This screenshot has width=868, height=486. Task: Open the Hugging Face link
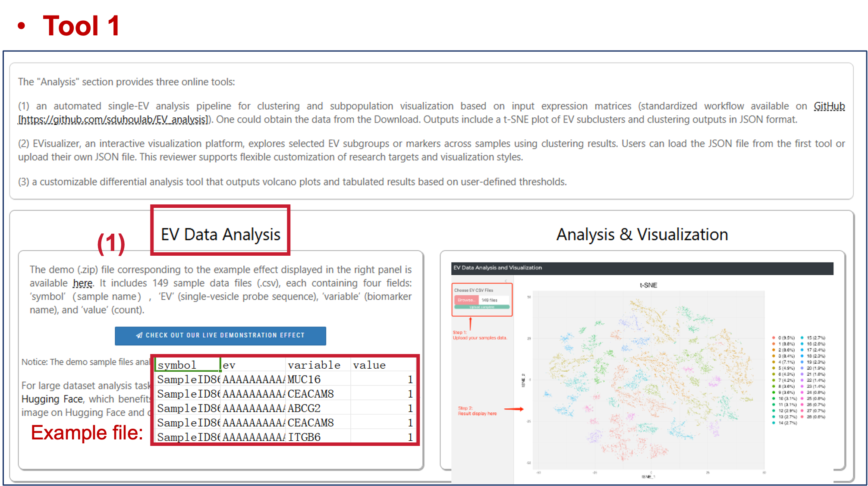coord(52,399)
